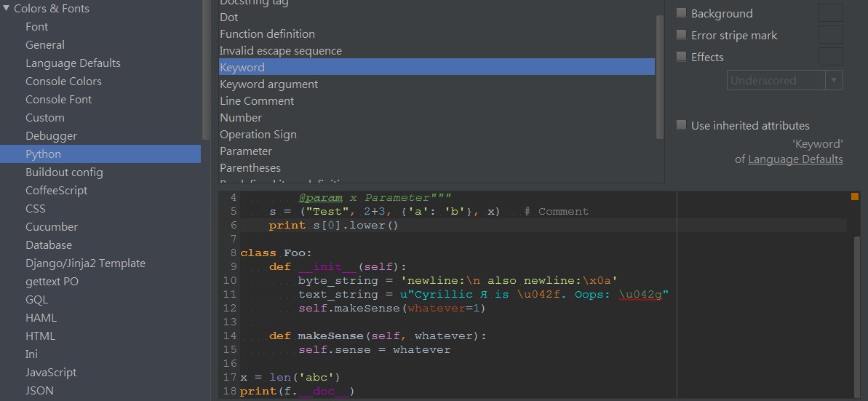Select Debugger color settings
The height and width of the screenshot is (401, 868).
click(x=52, y=136)
